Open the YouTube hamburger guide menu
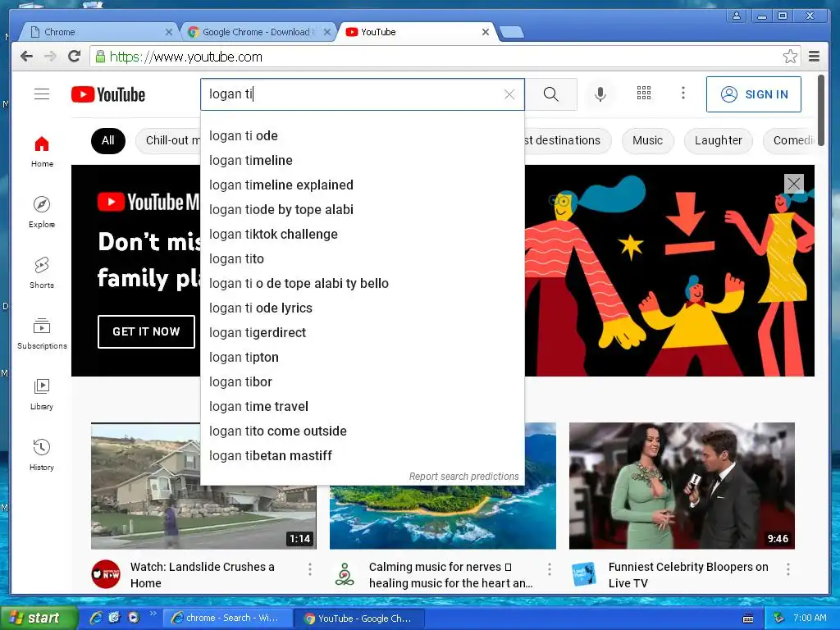 click(42, 94)
